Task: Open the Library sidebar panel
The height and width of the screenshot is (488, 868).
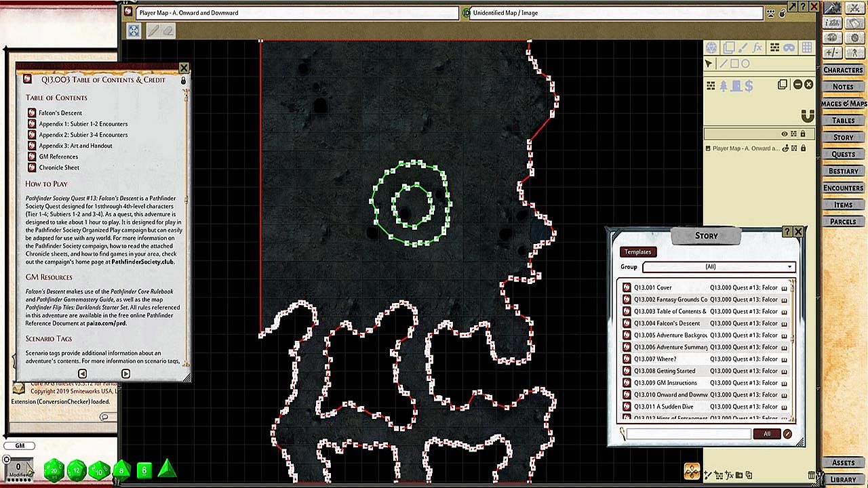Action: click(x=843, y=480)
